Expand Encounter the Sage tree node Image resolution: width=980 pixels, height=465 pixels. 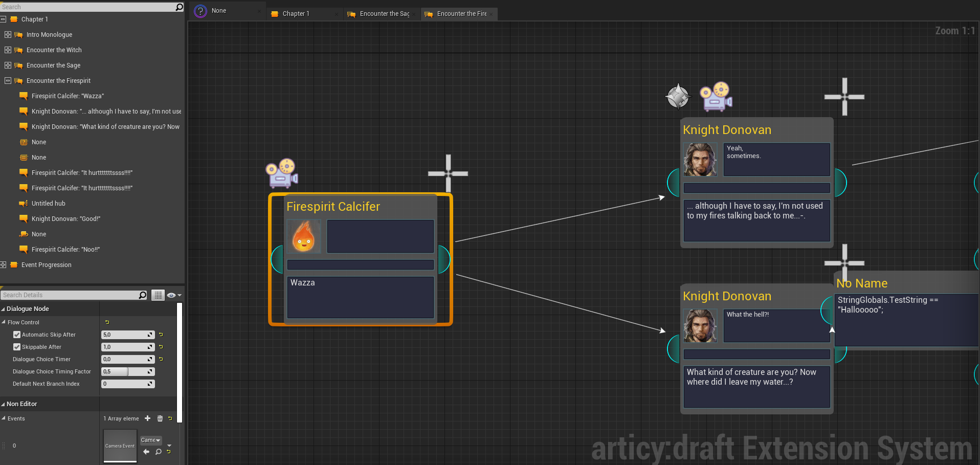coord(8,65)
